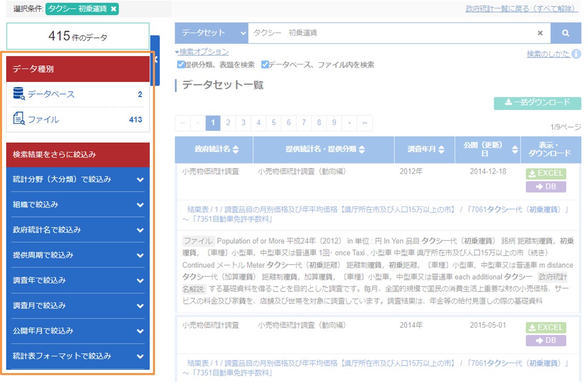Open the 政府統計一覧に戻る link
Image resolution: width=588 pixels, height=386 pixels.
520,9
